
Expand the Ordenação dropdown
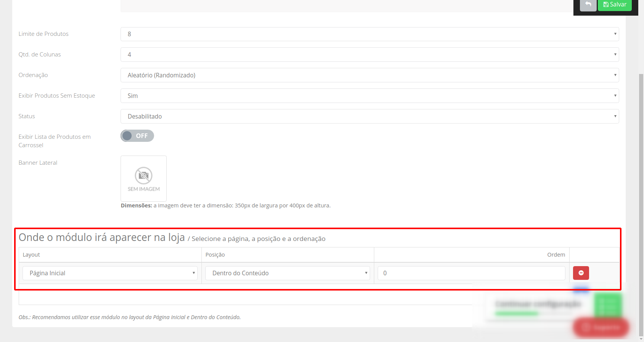(x=369, y=75)
